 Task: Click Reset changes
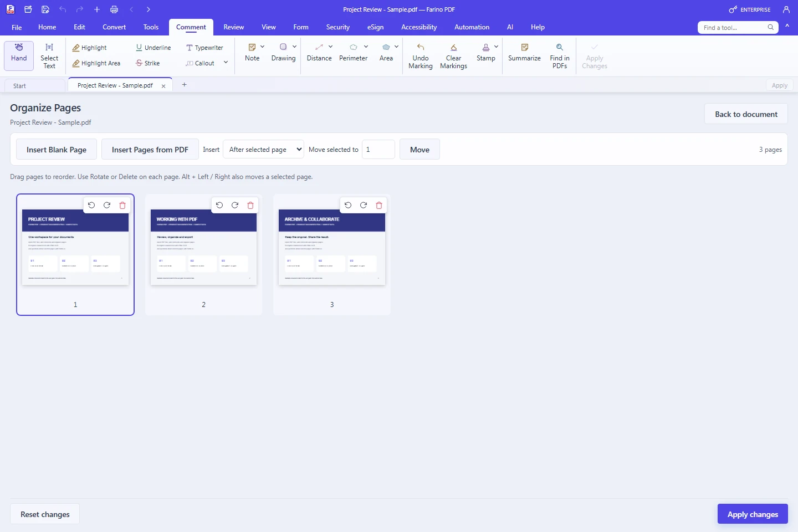click(45, 514)
